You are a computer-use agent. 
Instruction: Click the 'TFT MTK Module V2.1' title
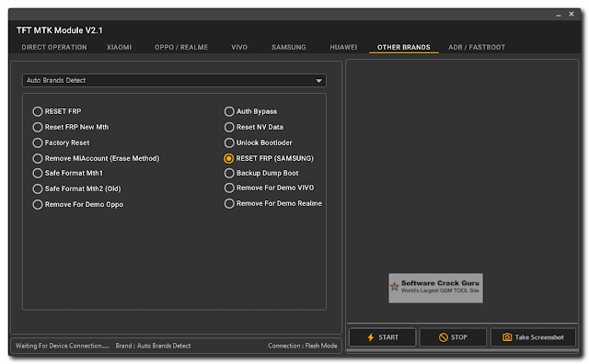pyautogui.click(x=59, y=30)
